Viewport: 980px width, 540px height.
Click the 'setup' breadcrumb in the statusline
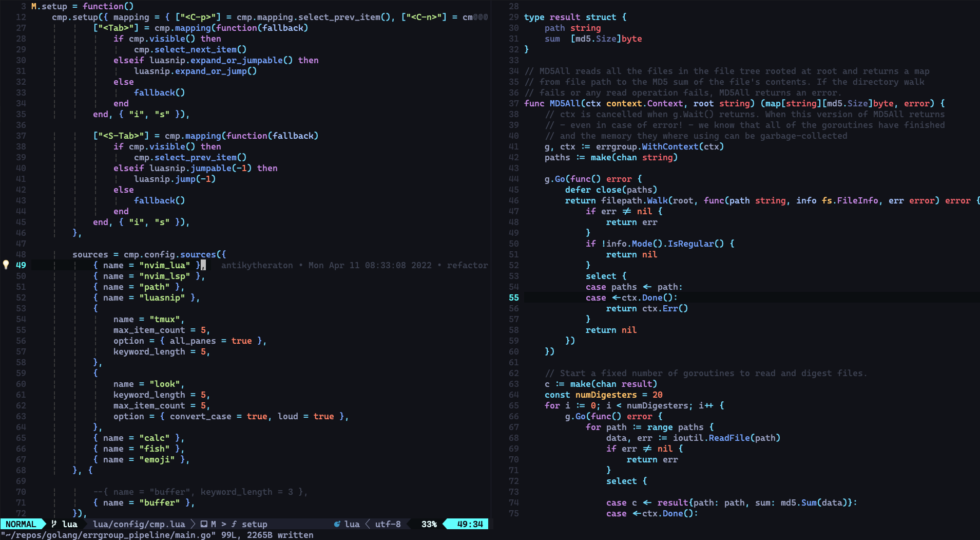coord(255,524)
